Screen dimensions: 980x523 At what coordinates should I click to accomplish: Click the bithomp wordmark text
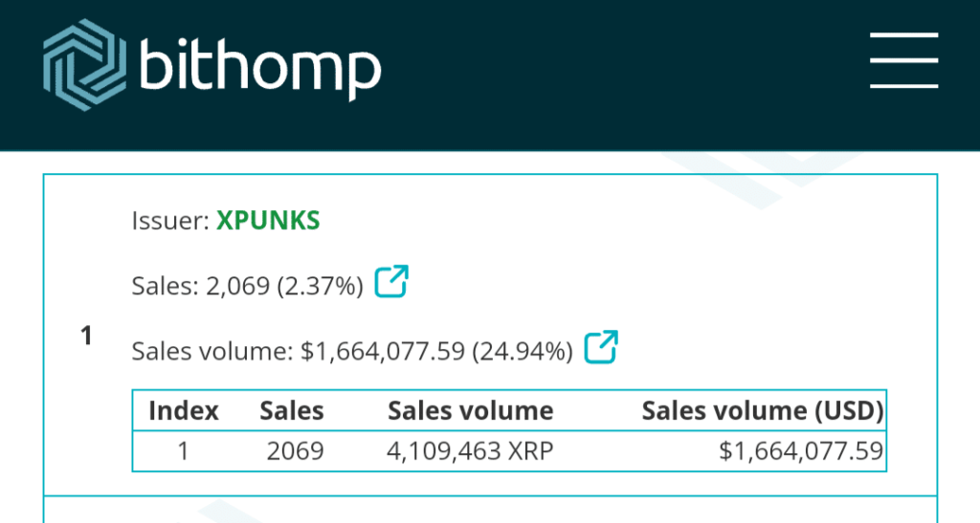coord(260,65)
